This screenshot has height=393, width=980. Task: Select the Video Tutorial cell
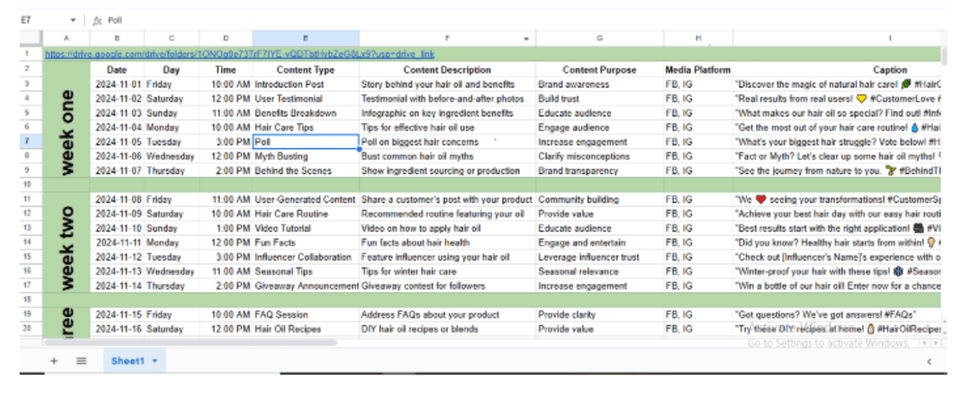(306, 228)
